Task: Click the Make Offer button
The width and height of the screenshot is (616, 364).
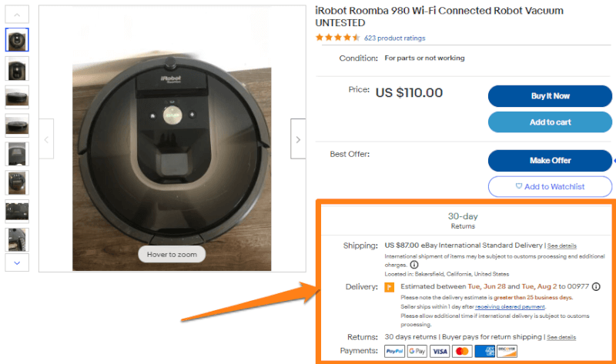Action: click(x=550, y=161)
